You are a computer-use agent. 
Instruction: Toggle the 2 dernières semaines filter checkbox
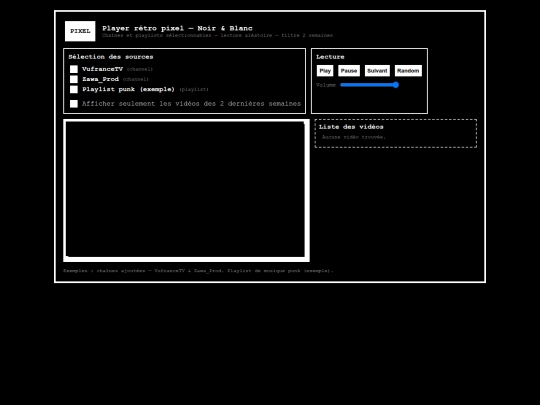coord(74,104)
